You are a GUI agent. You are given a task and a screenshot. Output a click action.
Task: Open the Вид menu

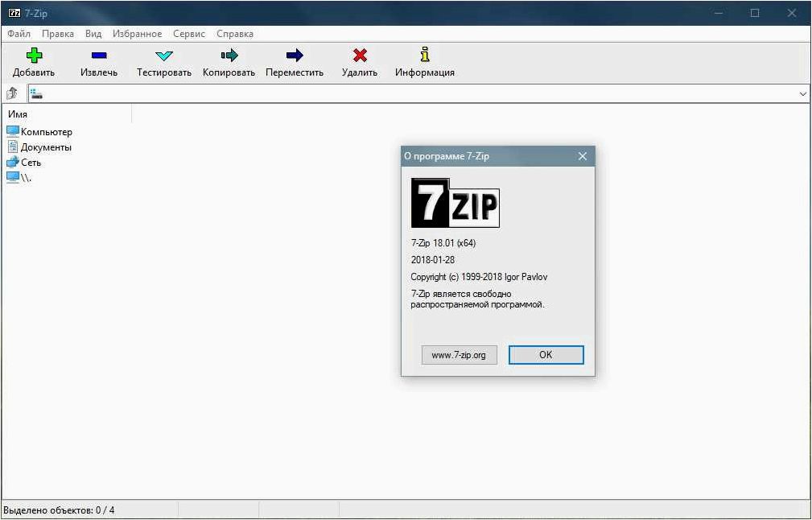[x=93, y=34]
